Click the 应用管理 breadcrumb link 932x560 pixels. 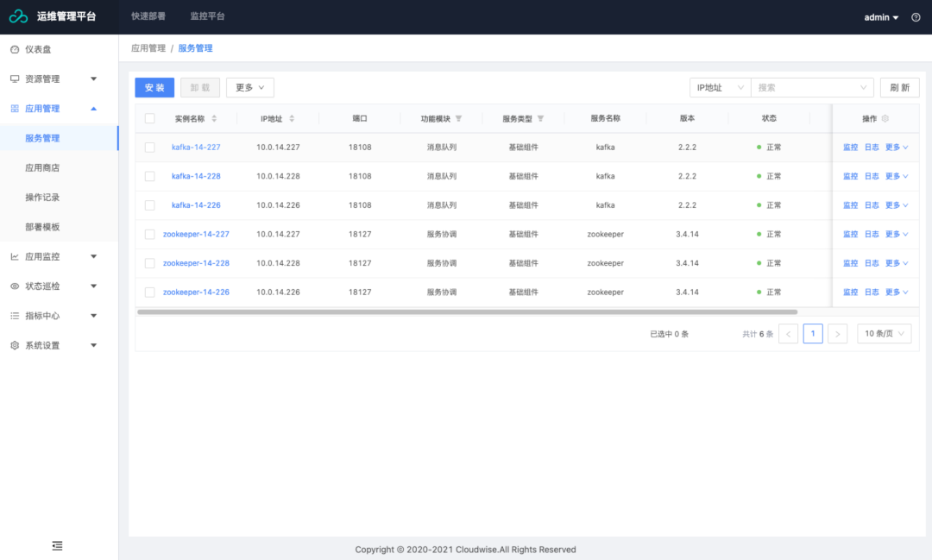(148, 48)
